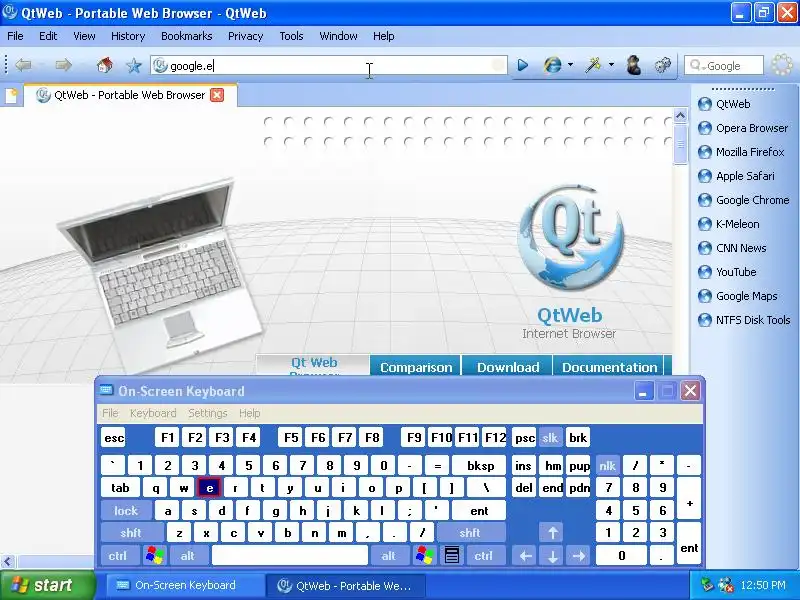Screen dimensions: 800x600
Task: Toggle the left shft key
Action: 131,533
